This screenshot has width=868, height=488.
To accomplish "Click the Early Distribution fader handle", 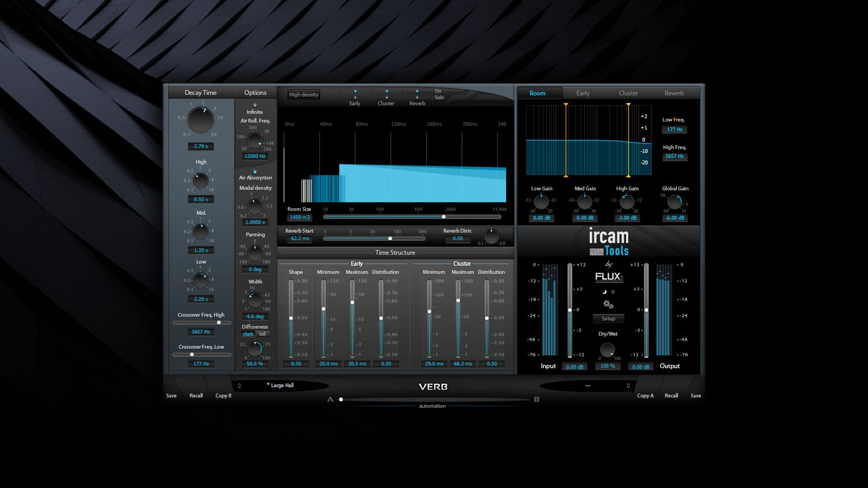I will coord(381,318).
